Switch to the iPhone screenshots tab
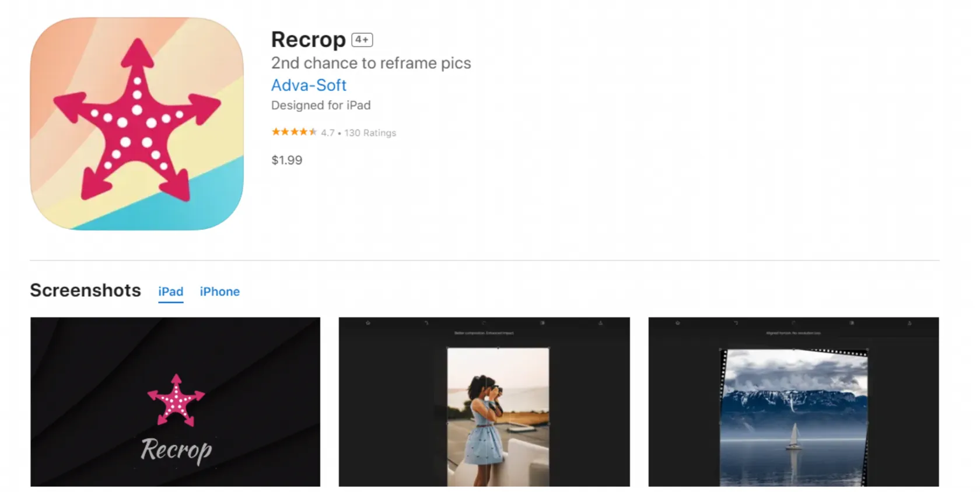 [219, 292]
